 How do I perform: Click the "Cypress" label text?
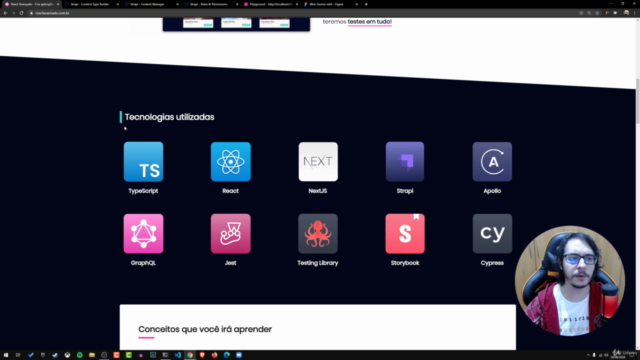[492, 263]
